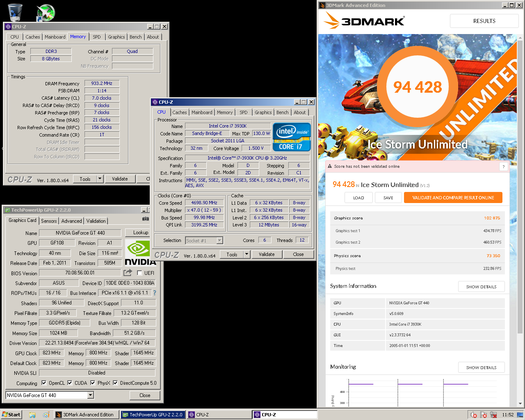525x420 pixels.
Task: Switch to 3DMark Advanced Edition taskbar button
Action: click(87, 415)
